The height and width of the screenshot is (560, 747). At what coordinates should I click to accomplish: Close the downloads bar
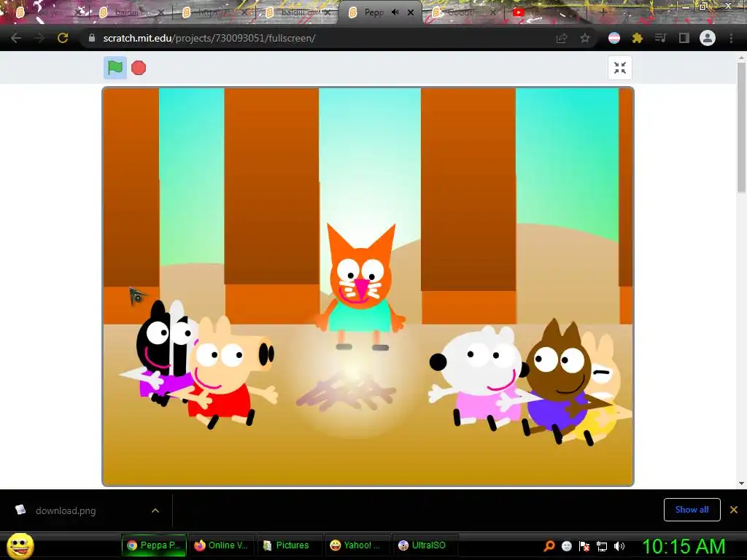pos(734,510)
